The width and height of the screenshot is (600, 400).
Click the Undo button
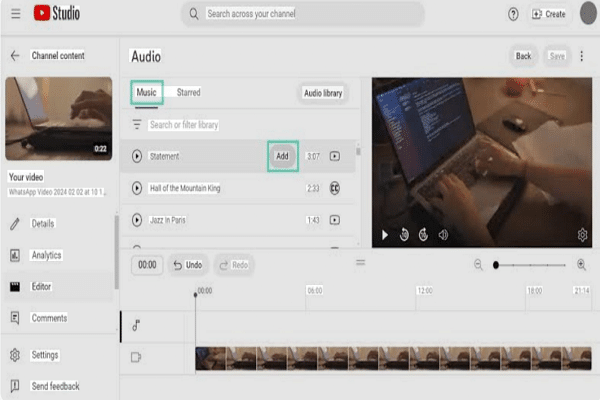[188, 265]
